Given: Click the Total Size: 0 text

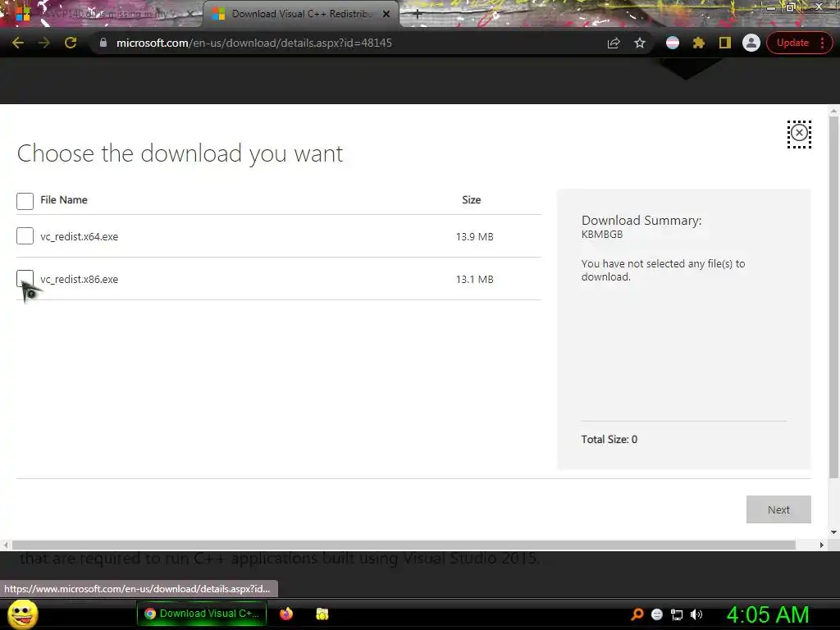Looking at the screenshot, I should click(x=609, y=440).
